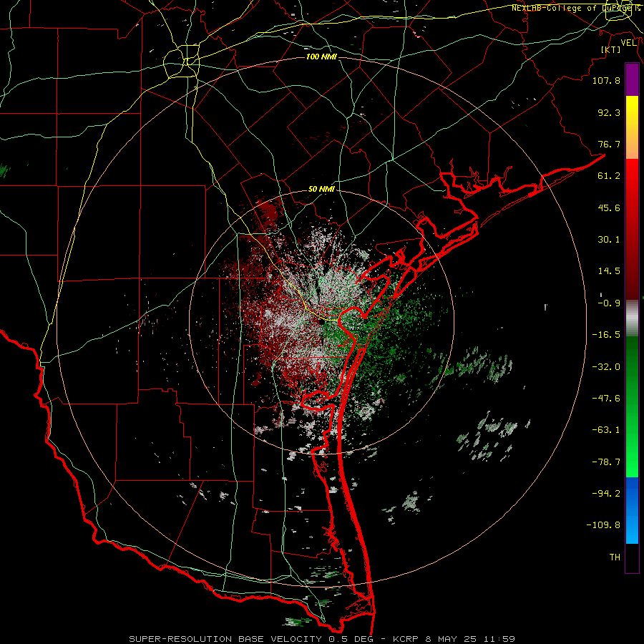Click the -16.5 velocity scale value
The height and width of the screenshot is (644, 644).
pyautogui.click(x=606, y=335)
